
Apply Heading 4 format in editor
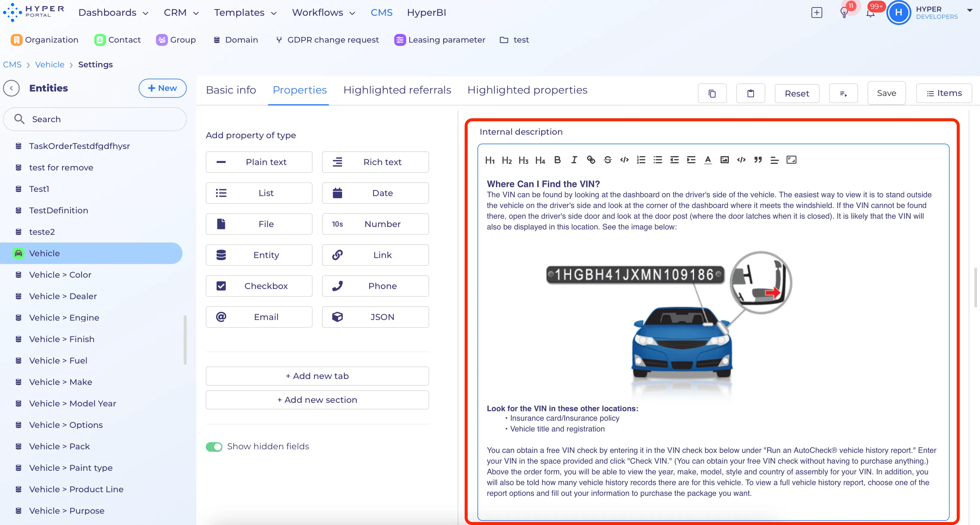pyautogui.click(x=540, y=160)
